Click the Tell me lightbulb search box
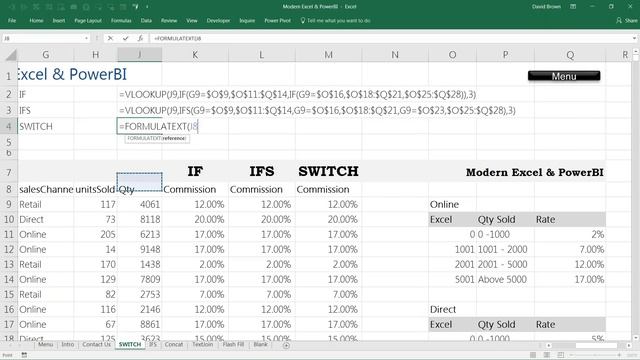Screen dimensions: 640x360 point(336,20)
